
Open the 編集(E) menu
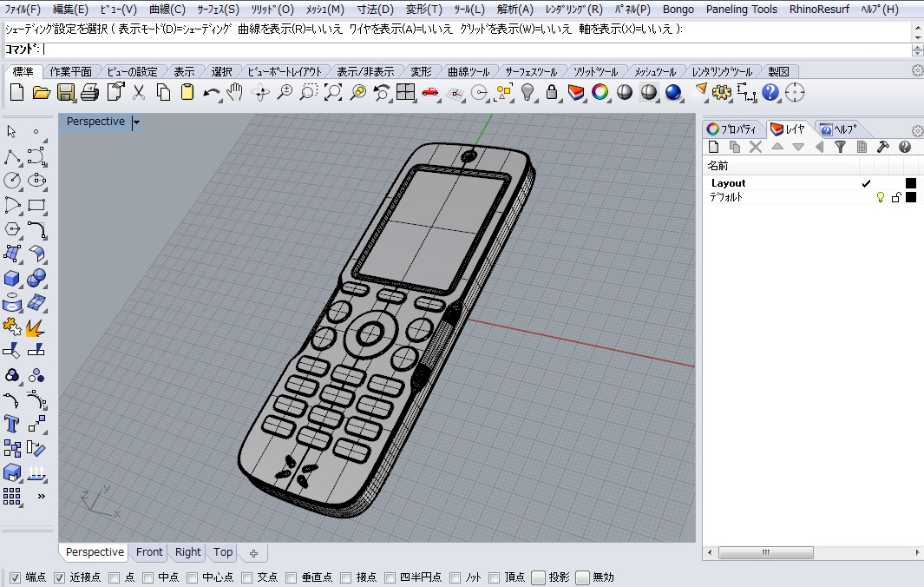tap(70, 10)
